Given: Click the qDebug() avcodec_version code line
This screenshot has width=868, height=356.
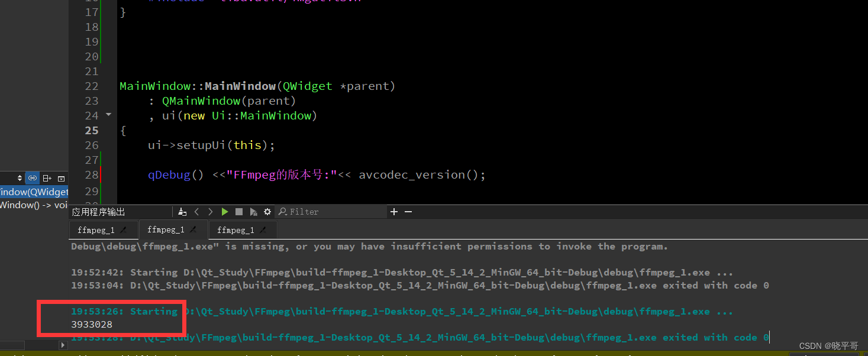Looking at the screenshot, I should tap(317, 175).
